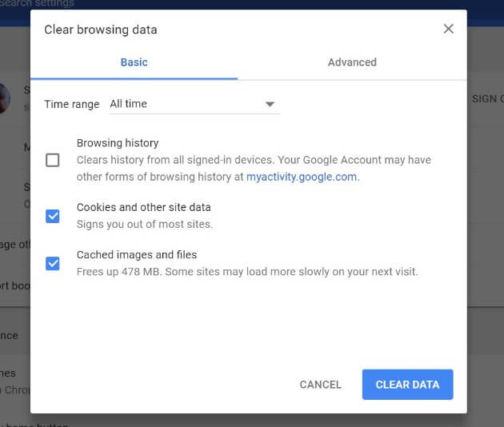Click the Cookies and other site data label

click(144, 207)
